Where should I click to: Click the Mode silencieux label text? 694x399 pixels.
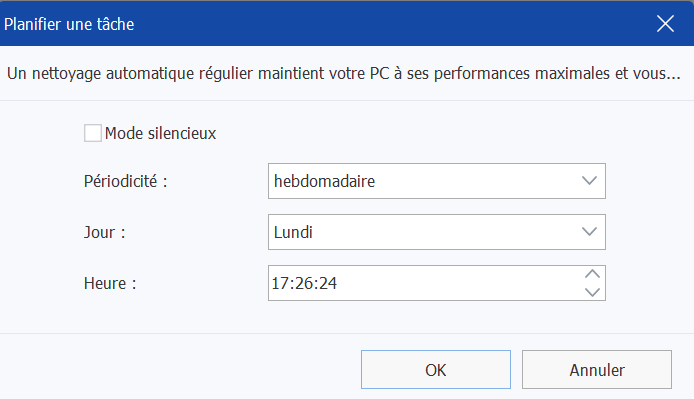point(160,133)
